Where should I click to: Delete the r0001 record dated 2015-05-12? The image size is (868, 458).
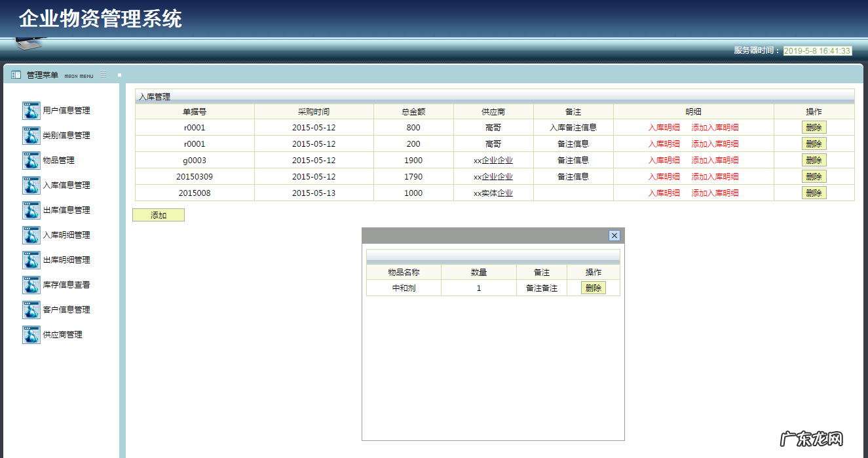click(814, 127)
